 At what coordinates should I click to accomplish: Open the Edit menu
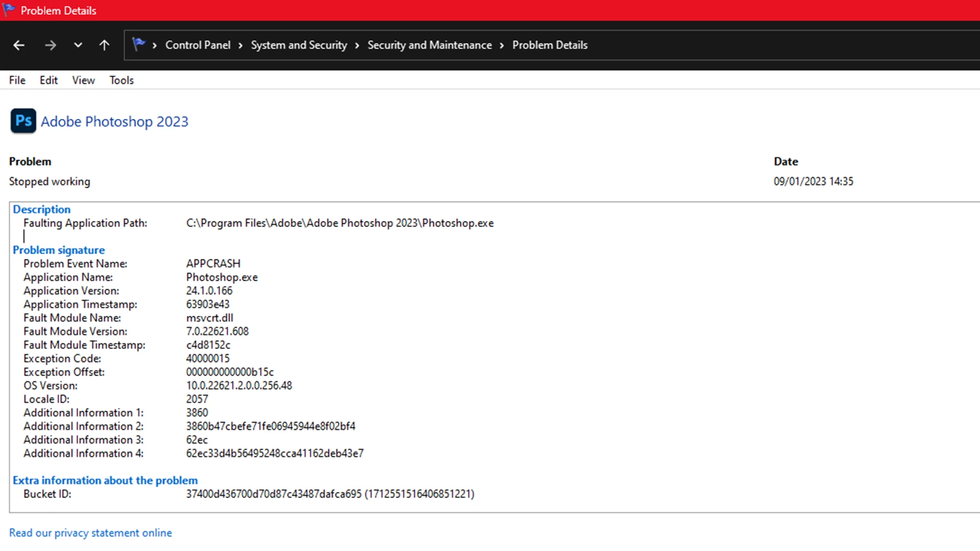48,80
